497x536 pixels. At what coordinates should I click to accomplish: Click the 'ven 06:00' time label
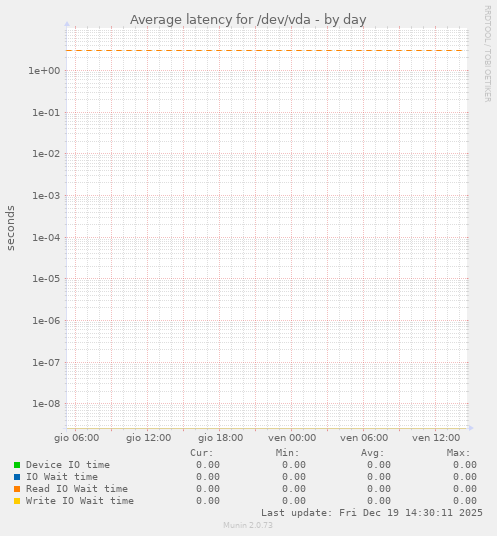tap(364, 438)
